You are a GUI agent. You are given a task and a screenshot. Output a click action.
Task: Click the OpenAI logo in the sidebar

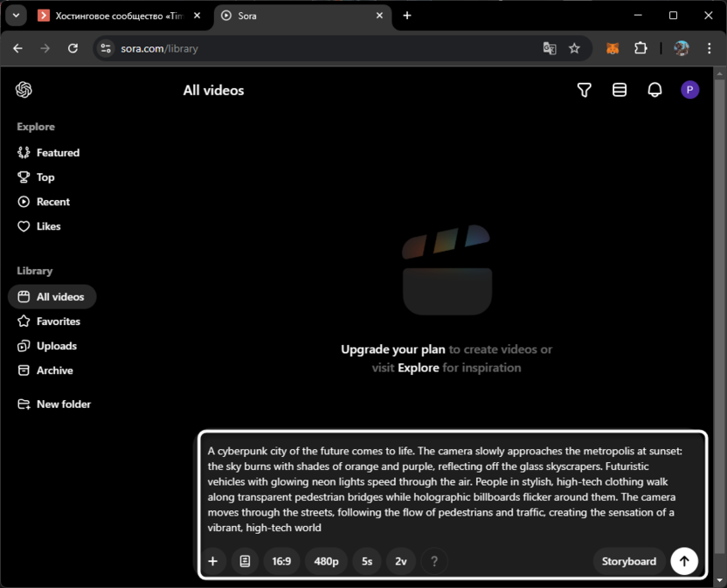(24, 90)
